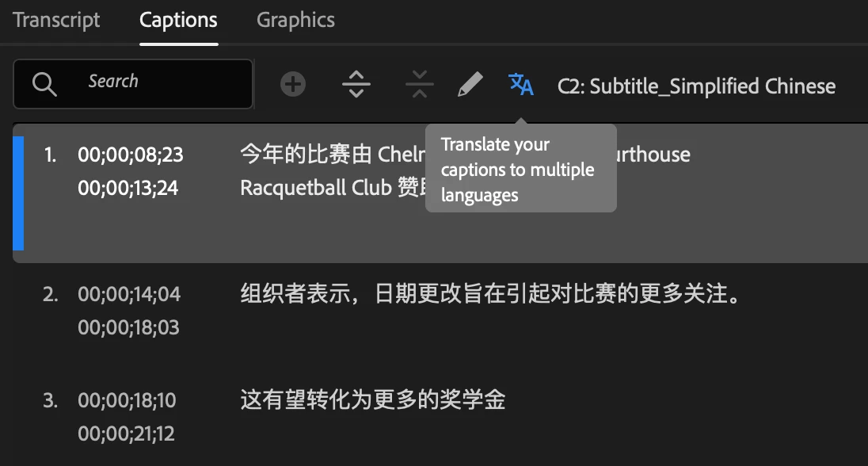The width and height of the screenshot is (868, 466).
Task: Click in timecode 00;00;08;23 of caption 1
Action: coord(131,155)
